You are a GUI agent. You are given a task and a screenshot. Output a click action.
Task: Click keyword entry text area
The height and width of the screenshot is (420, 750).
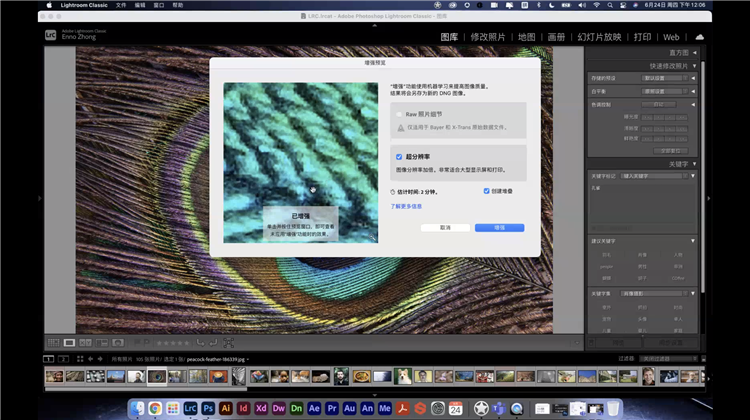pos(642,203)
